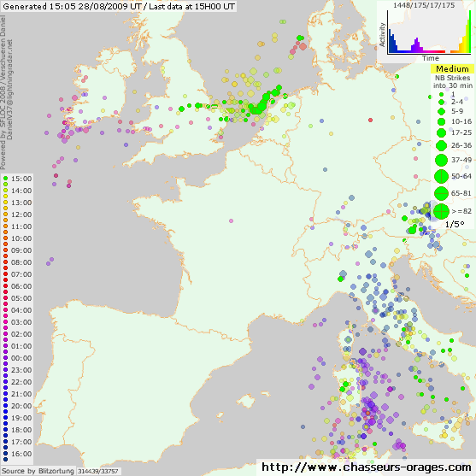476x476 pixels.
Task: Click the 17:00 time label
Action: tap(21, 442)
